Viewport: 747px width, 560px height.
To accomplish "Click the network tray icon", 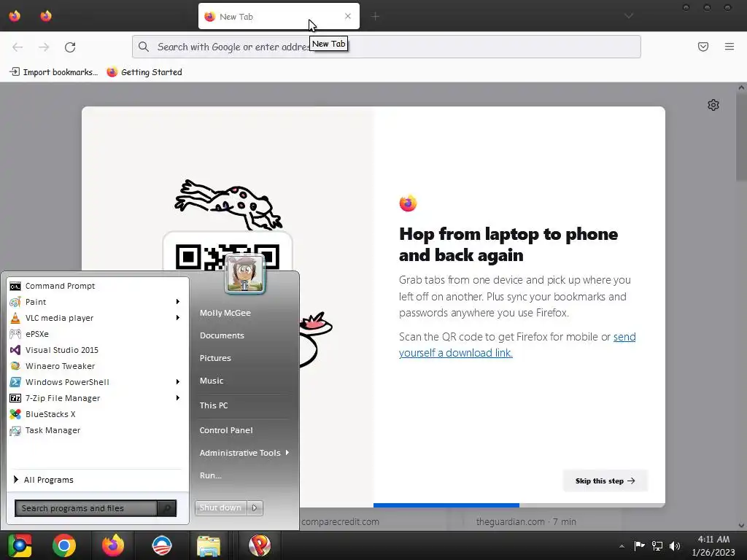I will [x=657, y=546].
